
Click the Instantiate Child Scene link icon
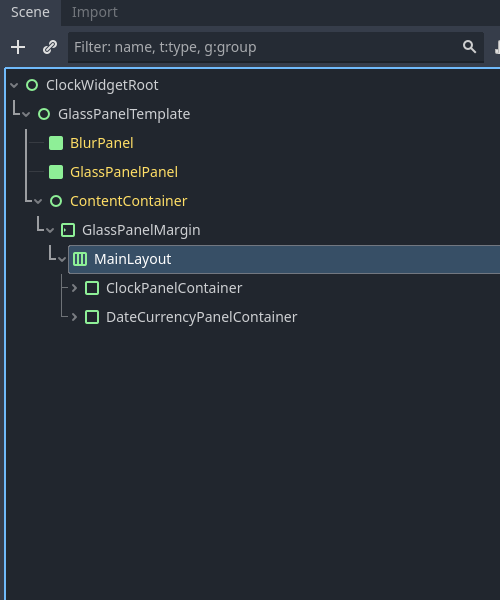tap(50, 47)
